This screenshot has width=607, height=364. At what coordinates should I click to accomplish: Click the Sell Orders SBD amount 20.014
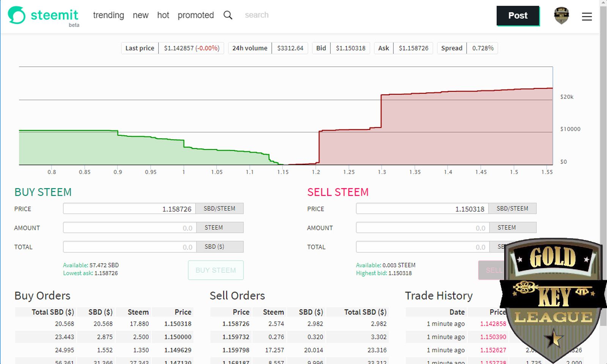point(313,350)
